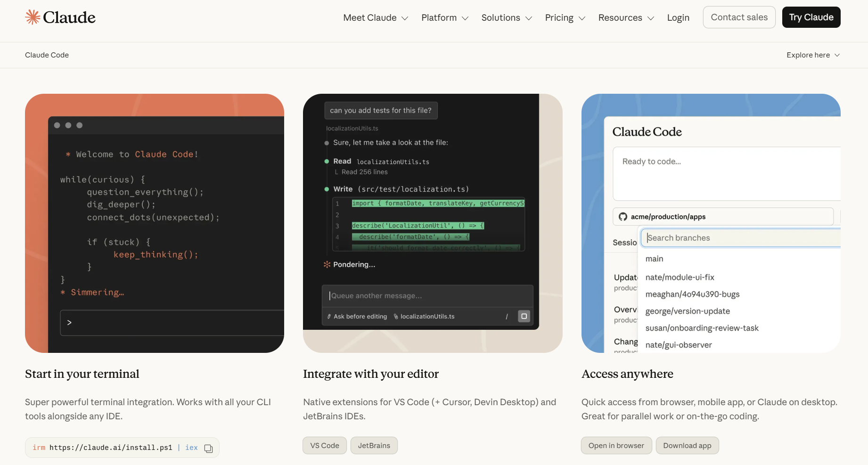Viewport: 868px width, 465px height.
Task: Focus the Queue another message field
Action: pyautogui.click(x=427, y=296)
